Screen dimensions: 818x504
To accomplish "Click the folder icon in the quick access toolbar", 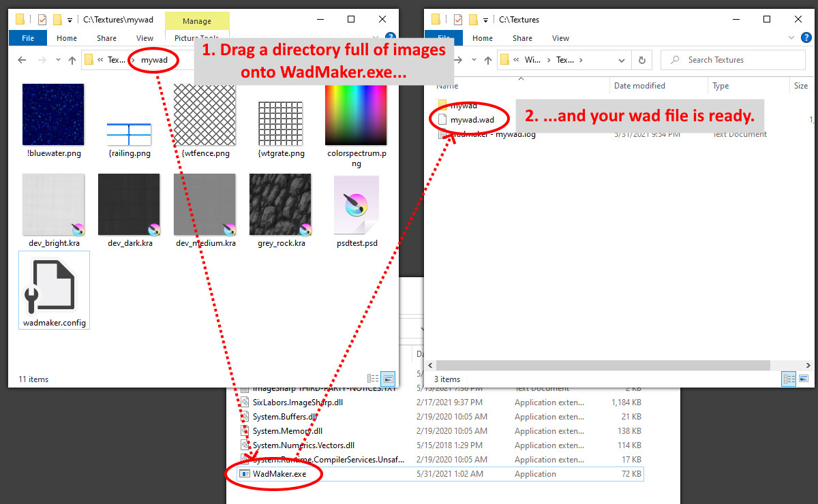I will [x=19, y=19].
